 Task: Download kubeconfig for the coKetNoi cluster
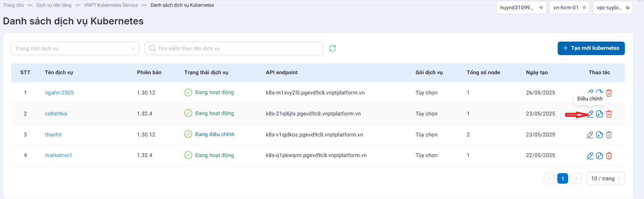(599, 114)
